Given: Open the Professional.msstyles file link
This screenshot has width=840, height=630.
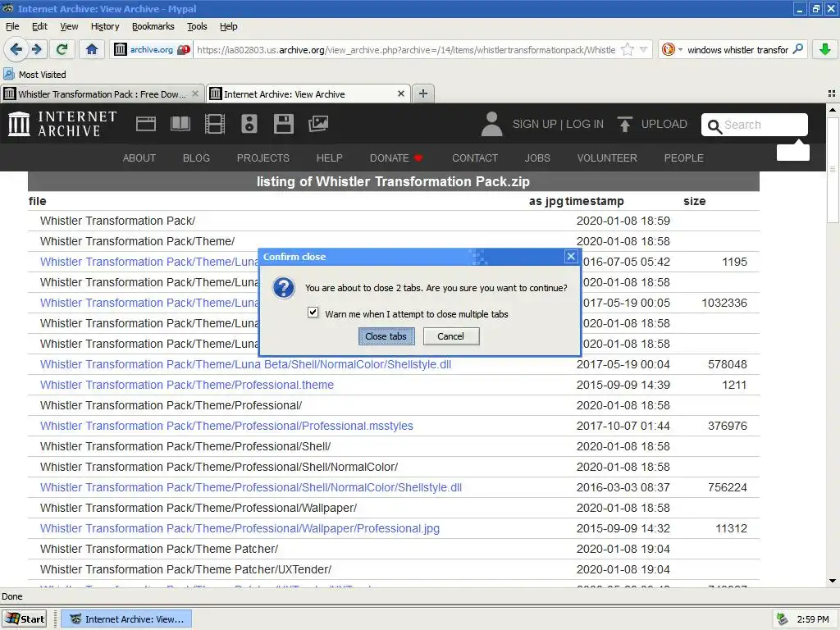Looking at the screenshot, I should 226,426.
